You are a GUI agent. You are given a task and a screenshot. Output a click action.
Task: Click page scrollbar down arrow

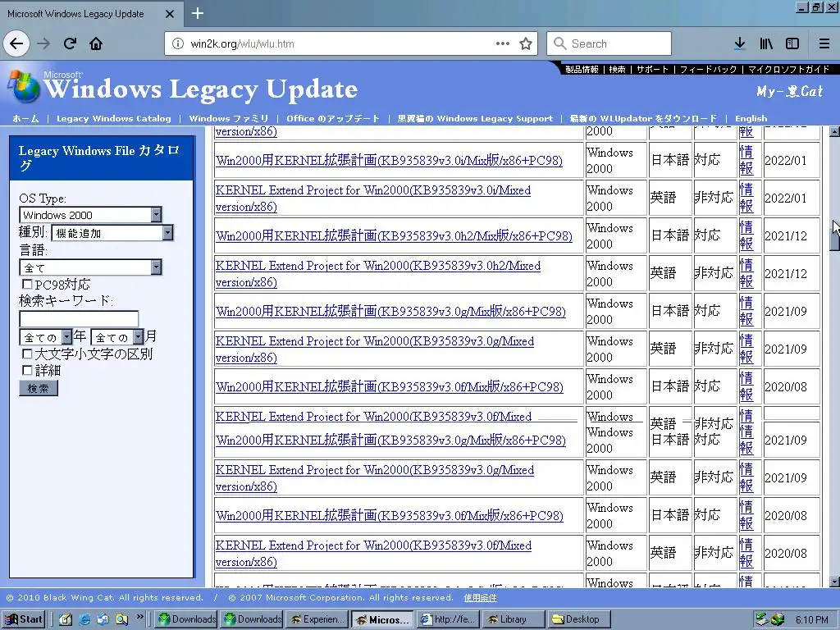(834, 582)
